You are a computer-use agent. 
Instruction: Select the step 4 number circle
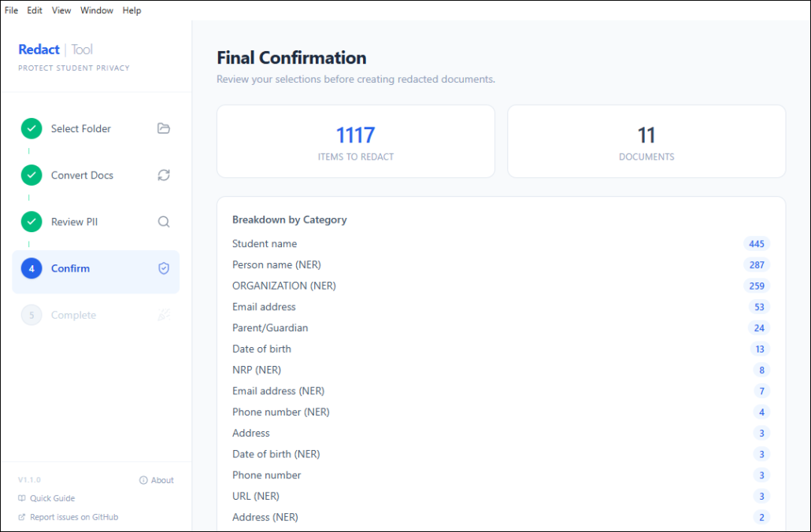click(31, 268)
